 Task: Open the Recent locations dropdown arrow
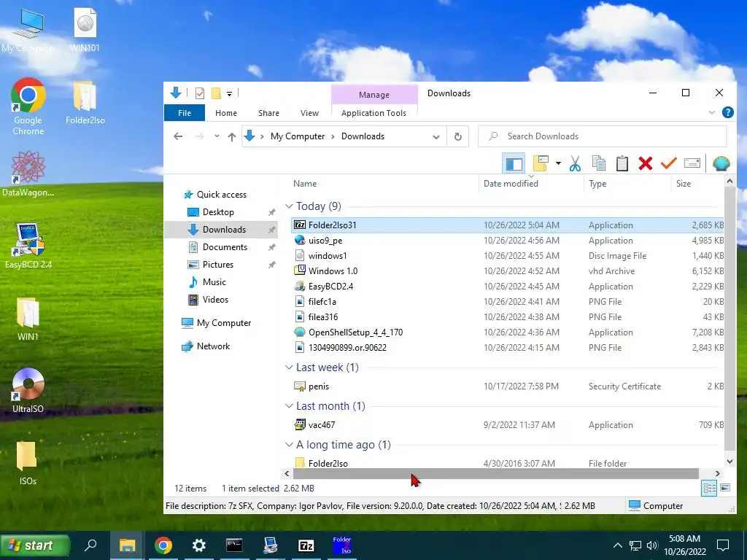coord(217,136)
